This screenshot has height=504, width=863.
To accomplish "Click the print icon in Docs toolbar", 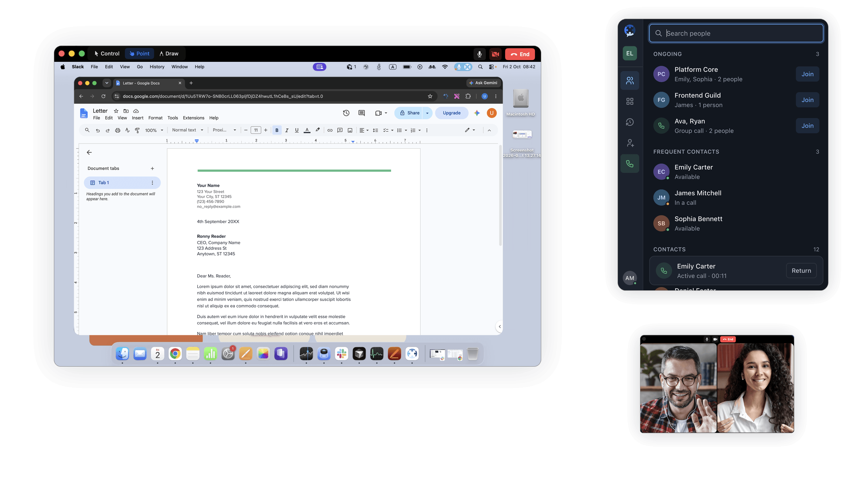I will pyautogui.click(x=117, y=130).
